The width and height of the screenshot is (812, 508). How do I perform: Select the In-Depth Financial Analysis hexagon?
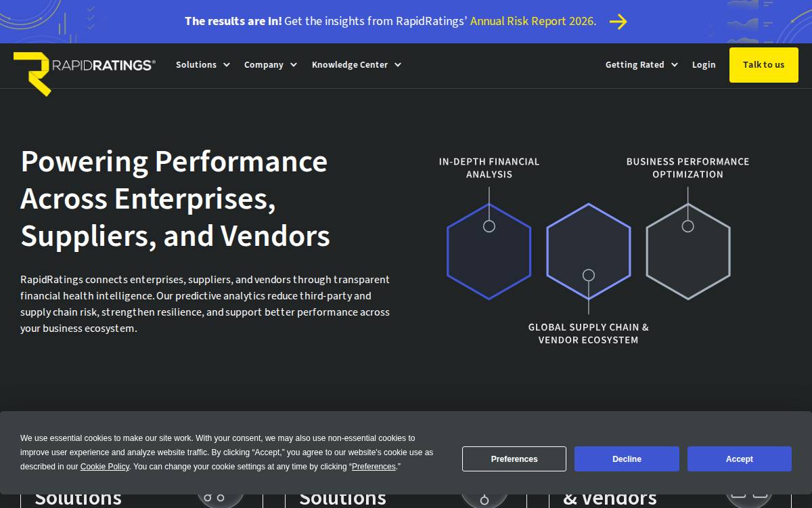click(489, 251)
